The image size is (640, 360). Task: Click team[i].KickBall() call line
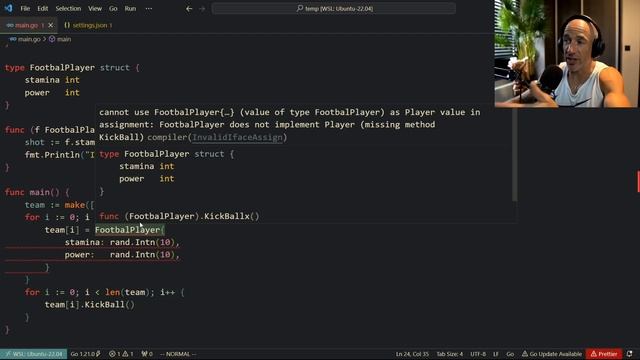pos(89,304)
